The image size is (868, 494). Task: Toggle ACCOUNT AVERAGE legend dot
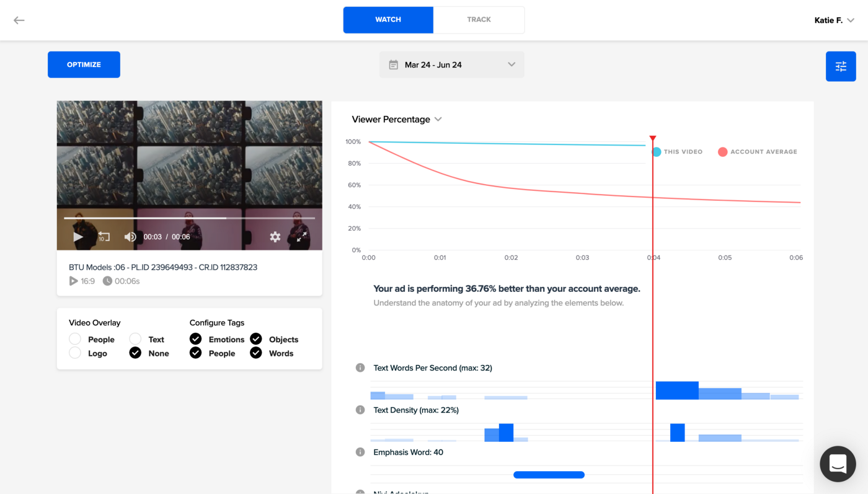(x=722, y=152)
